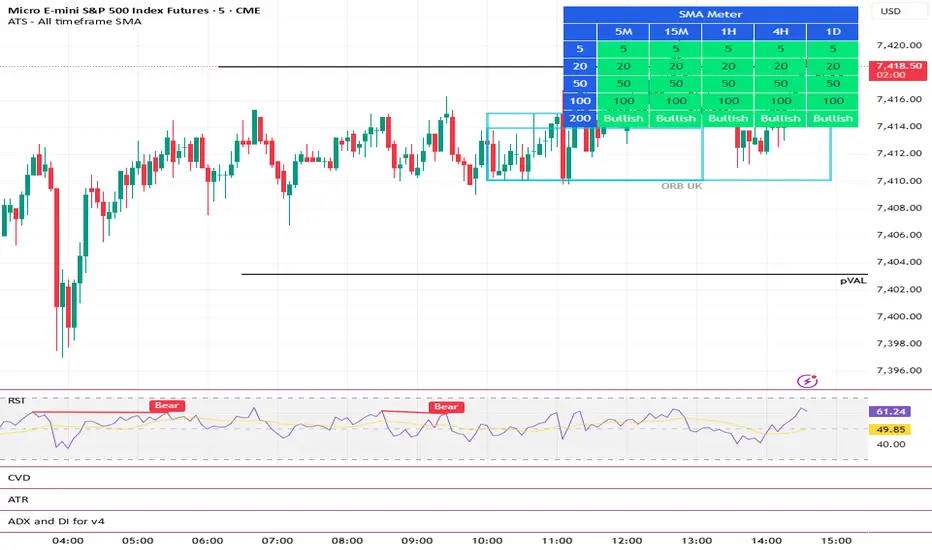Click the green 20 cell in the 1D column
The image size is (932, 550).
click(x=833, y=66)
